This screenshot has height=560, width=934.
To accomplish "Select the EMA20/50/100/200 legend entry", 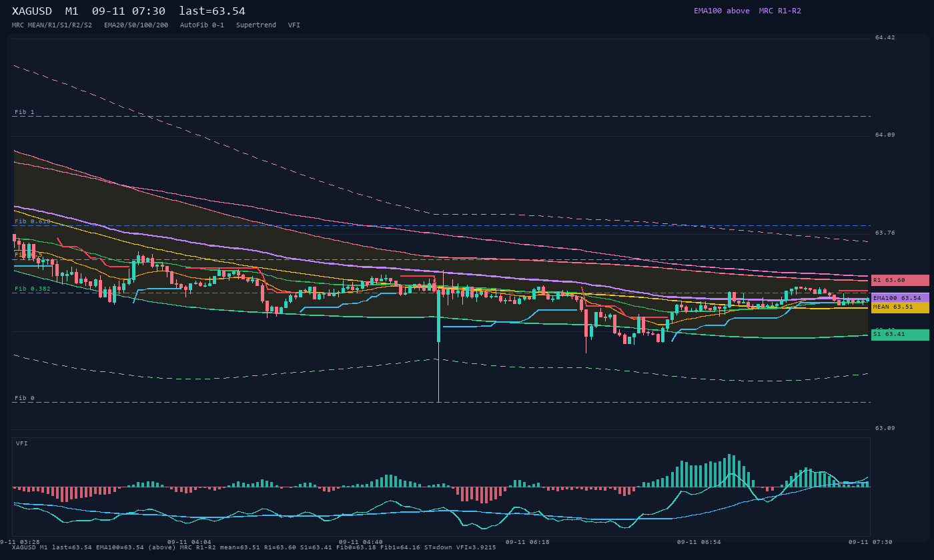I will [136, 25].
